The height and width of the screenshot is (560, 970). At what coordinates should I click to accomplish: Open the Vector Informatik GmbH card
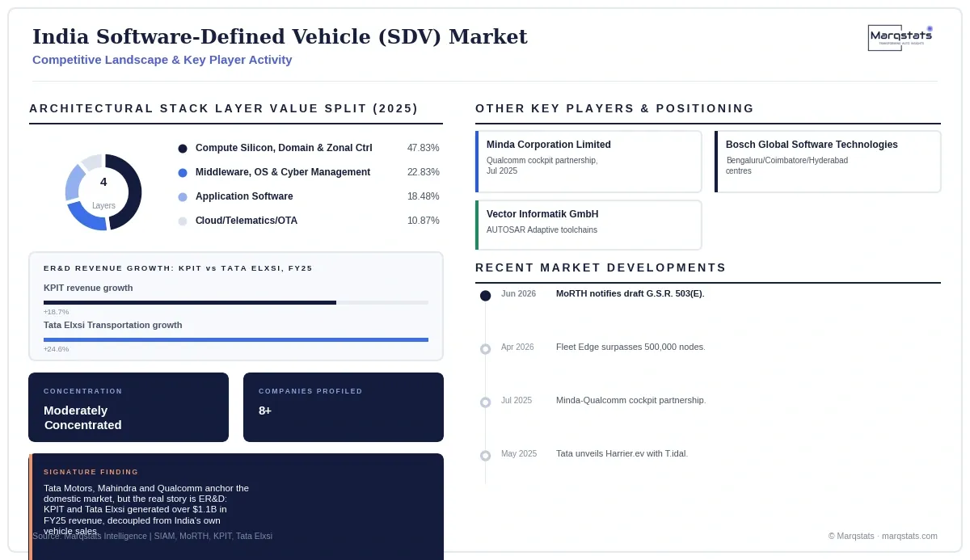click(588, 225)
